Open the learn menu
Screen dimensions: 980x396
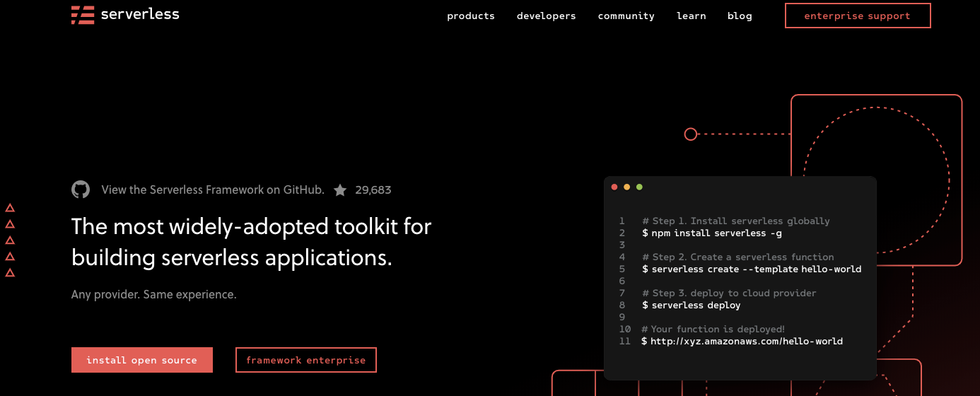coord(692,16)
